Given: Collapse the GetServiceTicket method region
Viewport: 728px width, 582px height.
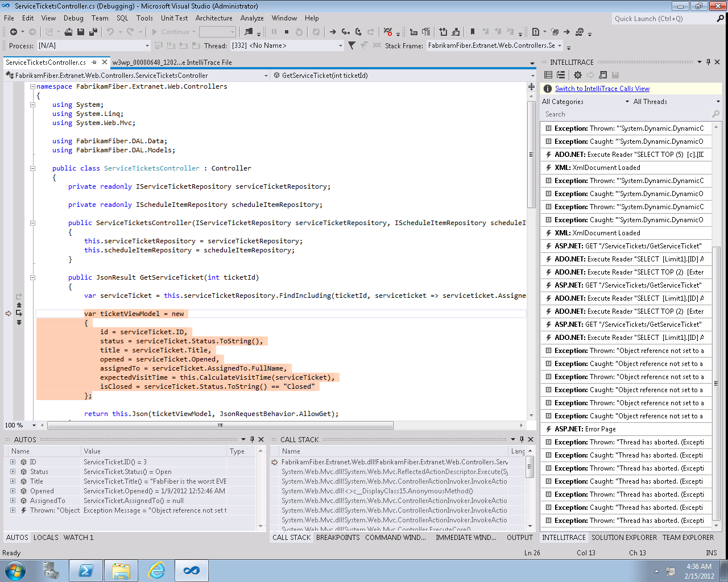Looking at the screenshot, I should [32, 277].
